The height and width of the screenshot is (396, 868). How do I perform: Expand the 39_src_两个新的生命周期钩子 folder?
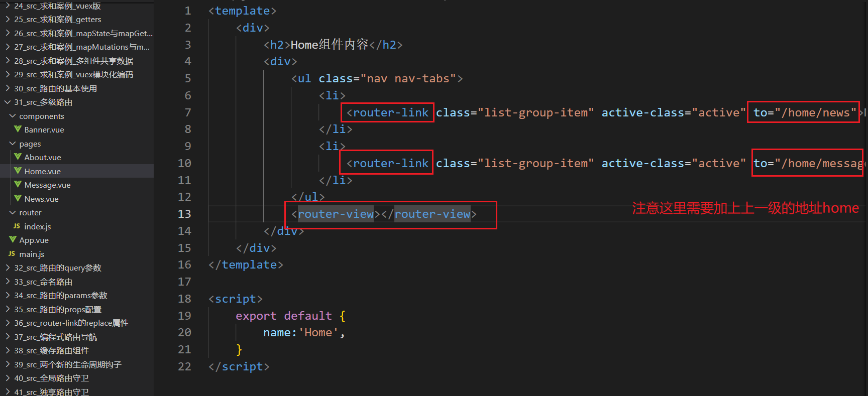click(8, 364)
